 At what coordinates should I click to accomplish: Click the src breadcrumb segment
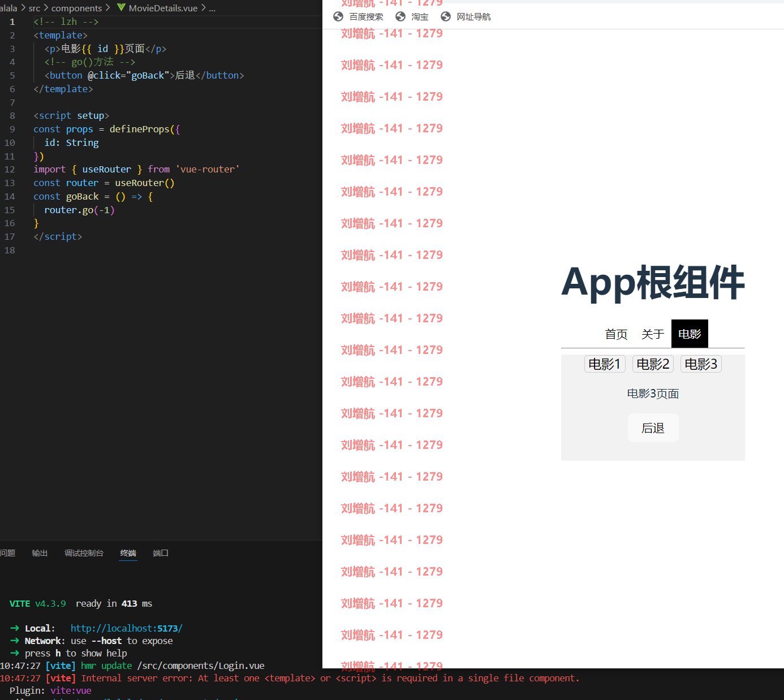35,8
